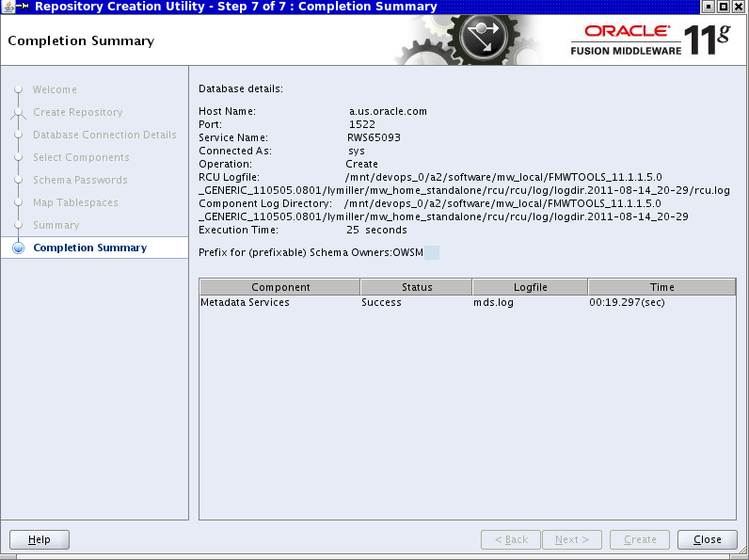Click the Logfile column header

(x=530, y=287)
